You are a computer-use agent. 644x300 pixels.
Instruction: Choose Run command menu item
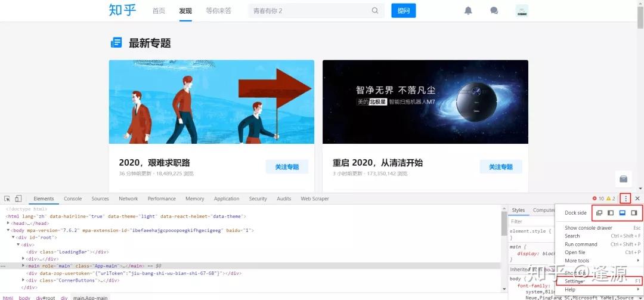point(598,244)
